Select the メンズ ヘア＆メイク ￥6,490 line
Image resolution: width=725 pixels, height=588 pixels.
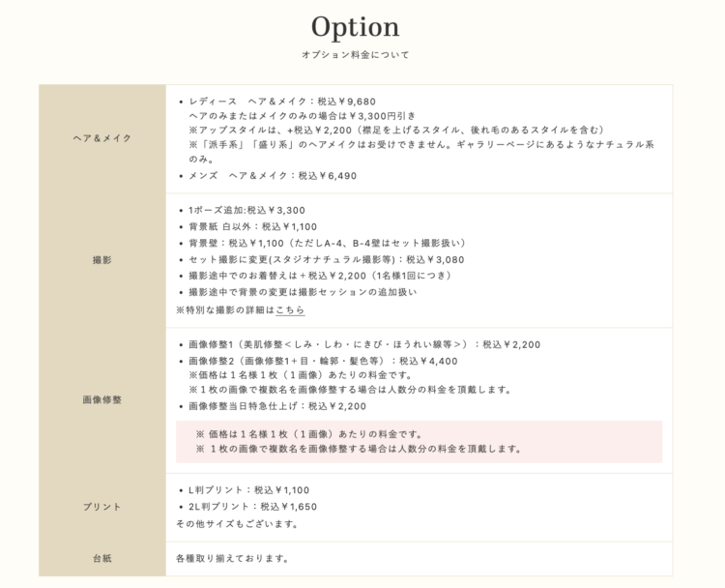pos(273,176)
